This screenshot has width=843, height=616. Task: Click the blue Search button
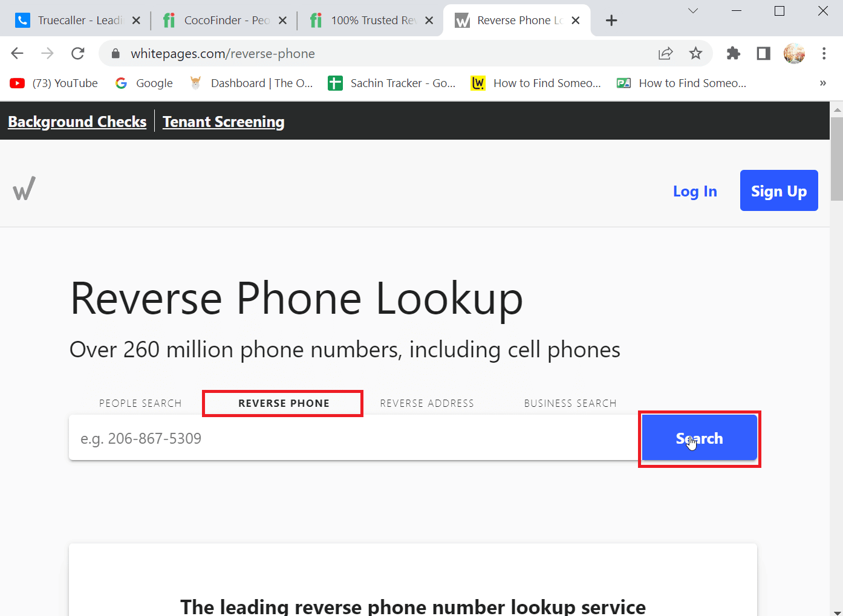[x=699, y=438]
